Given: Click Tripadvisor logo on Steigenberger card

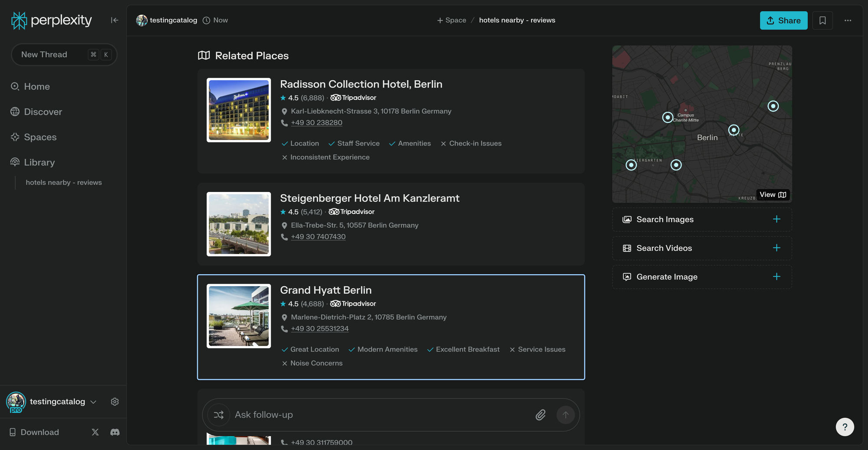Looking at the screenshot, I should coord(352,212).
